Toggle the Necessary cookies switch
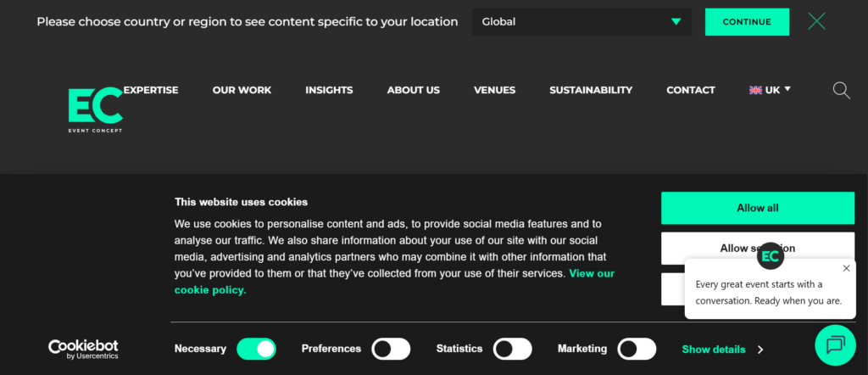This screenshot has height=375, width=868. pyautogui.click(x=256, y=349)
